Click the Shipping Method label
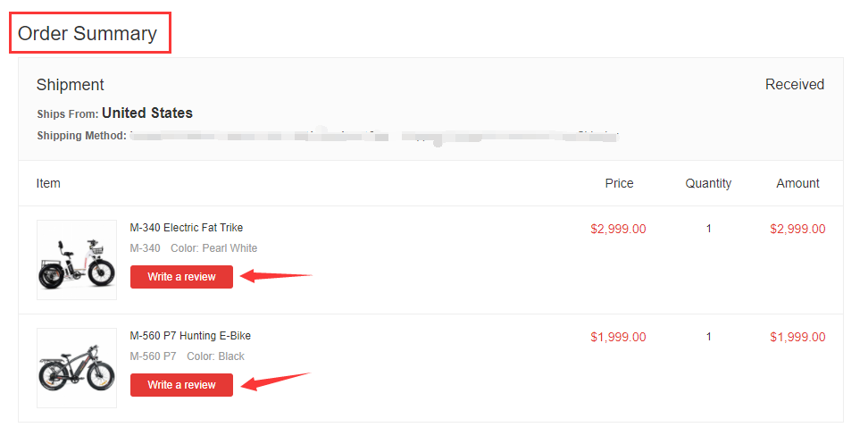 pyautogui.click(x=82, y=136)
